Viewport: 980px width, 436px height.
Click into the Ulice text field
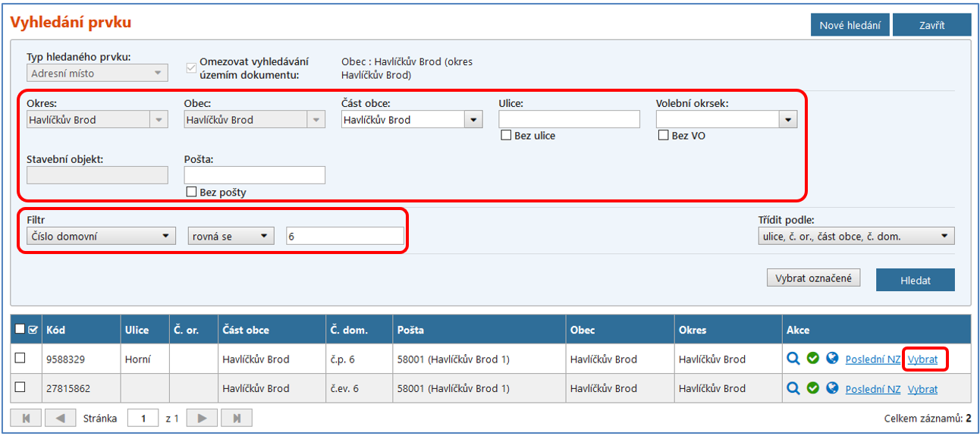point(569,120)
